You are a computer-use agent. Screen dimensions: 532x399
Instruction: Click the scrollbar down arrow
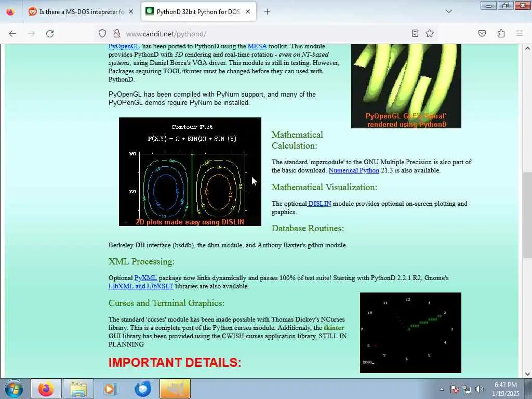click(528, 374)
